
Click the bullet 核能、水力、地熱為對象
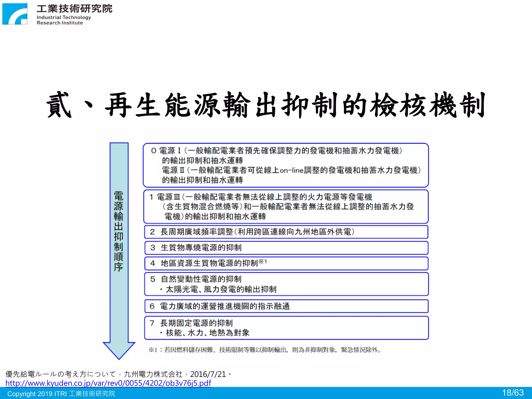pyautogui.click(x=205, y=333)
